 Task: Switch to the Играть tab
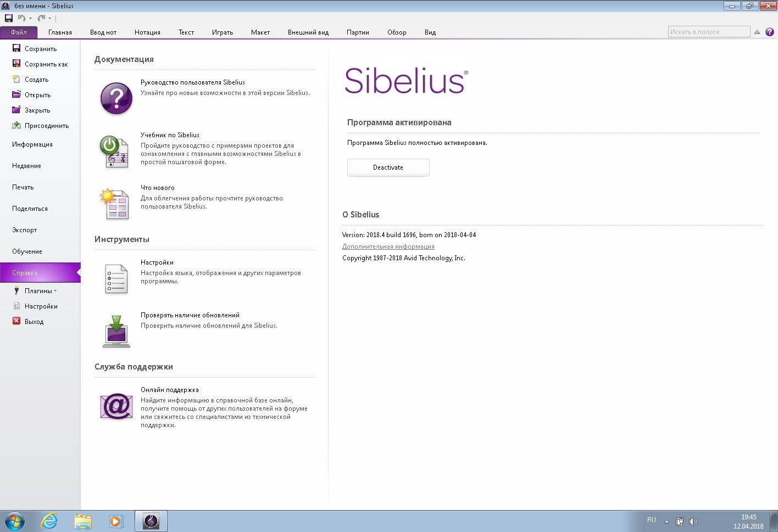pos(223,32)
